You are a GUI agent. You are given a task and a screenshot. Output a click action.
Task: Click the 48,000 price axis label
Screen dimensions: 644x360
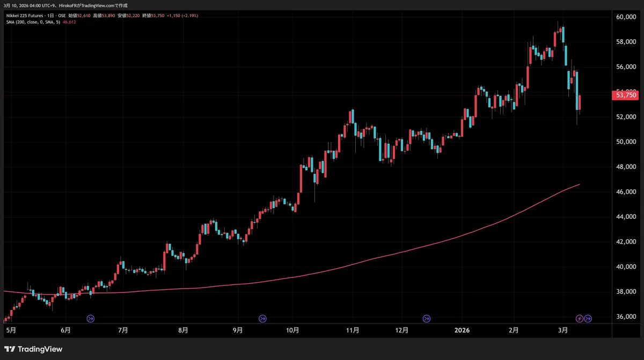[626, 167]
